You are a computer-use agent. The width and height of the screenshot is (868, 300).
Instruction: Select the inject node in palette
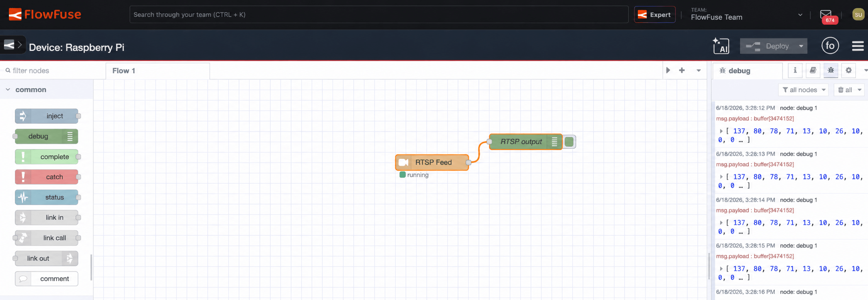47,116
